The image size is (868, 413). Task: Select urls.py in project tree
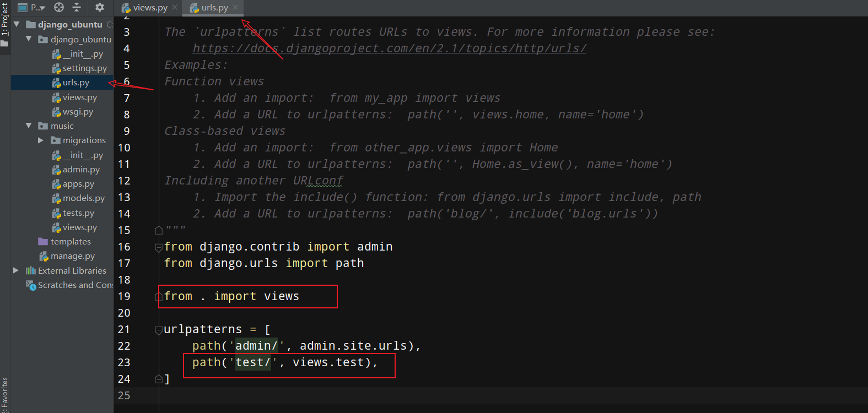(x=76, y=83)
